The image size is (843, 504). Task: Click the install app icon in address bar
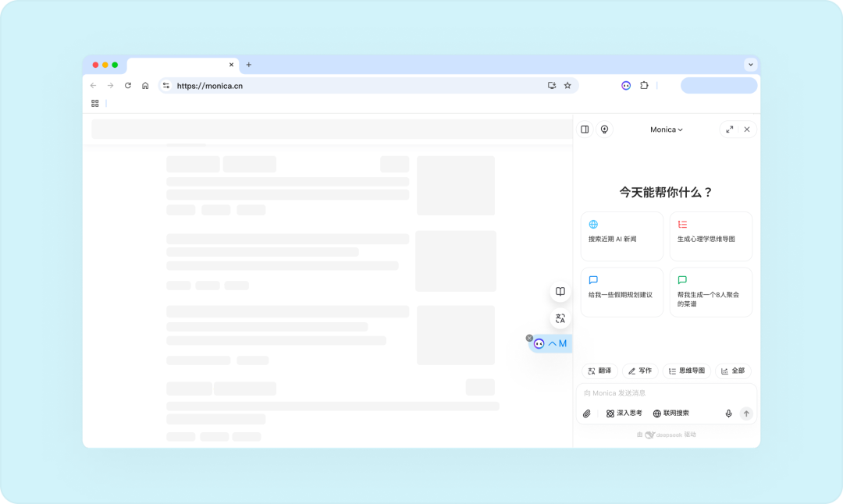point(552,86)
